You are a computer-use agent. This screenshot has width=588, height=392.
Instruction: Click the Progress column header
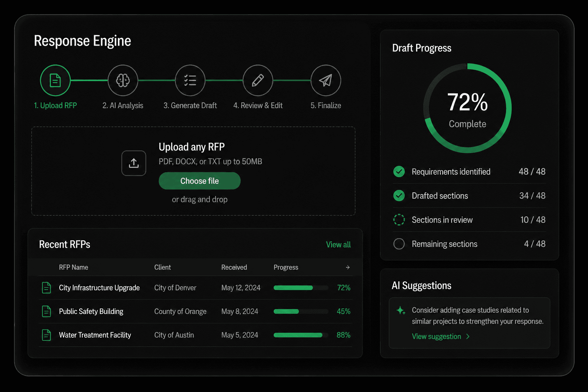click(x=286, y=267)
